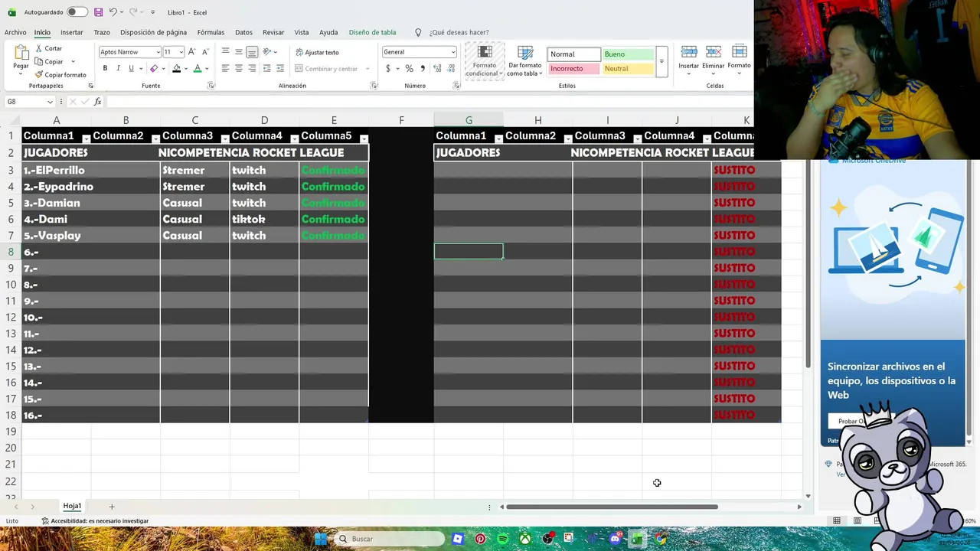The image size is (980, 551).
Task: Redo the last undone action
Action: click(132, 12)
